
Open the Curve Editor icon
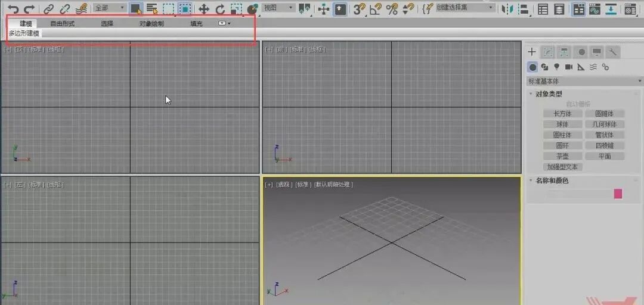(594, 8)
